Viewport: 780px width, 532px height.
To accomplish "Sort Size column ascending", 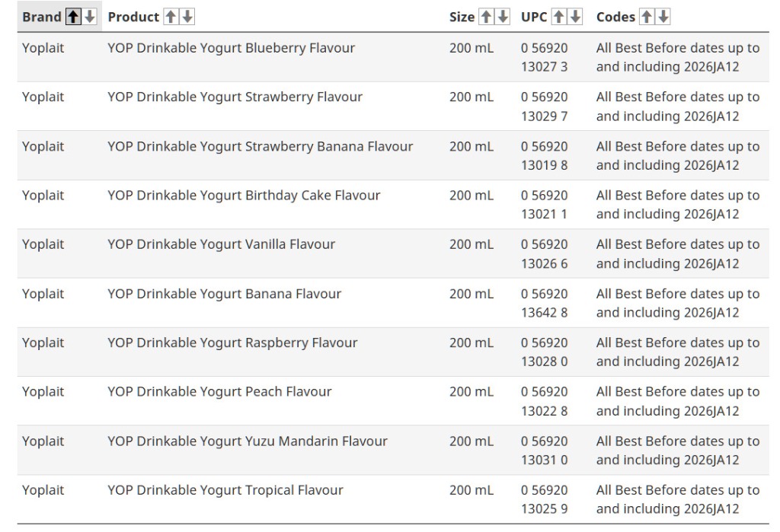I will [486, 17].
